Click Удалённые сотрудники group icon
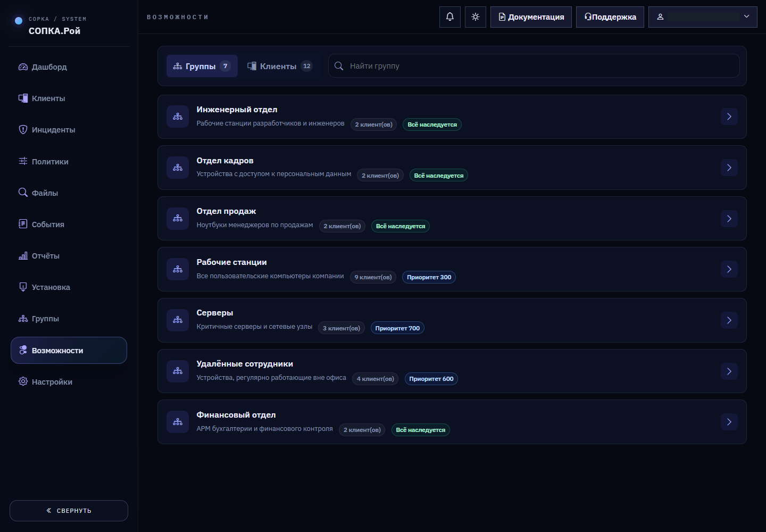 (178, 371)
